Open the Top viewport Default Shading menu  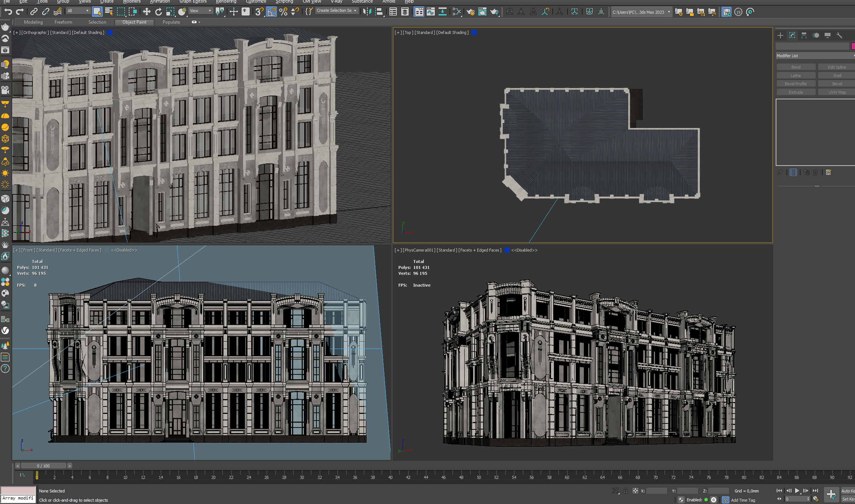pos(452,33)
